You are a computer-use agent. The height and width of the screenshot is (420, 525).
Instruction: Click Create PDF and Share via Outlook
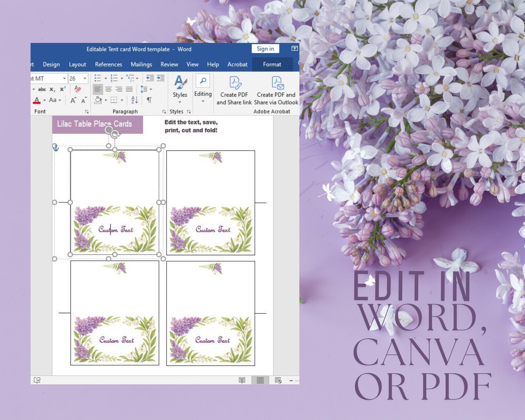click(276, 91)
